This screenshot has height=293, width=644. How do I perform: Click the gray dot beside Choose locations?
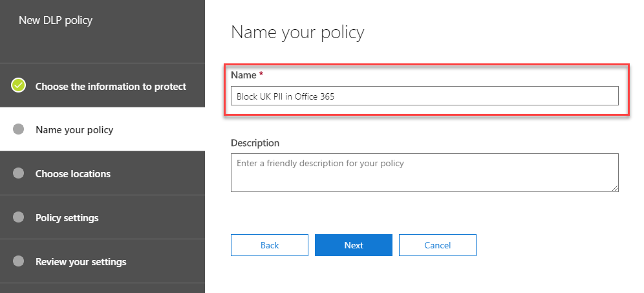(19, 173)
